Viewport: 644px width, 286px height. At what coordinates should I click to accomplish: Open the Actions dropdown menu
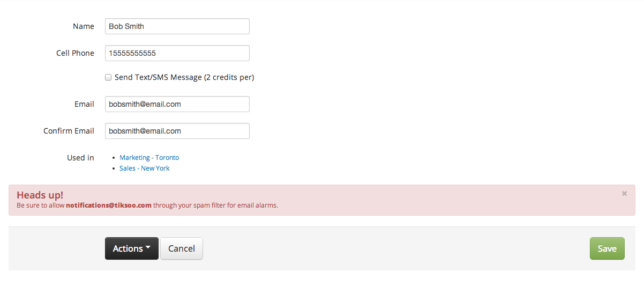click(131, 248)
